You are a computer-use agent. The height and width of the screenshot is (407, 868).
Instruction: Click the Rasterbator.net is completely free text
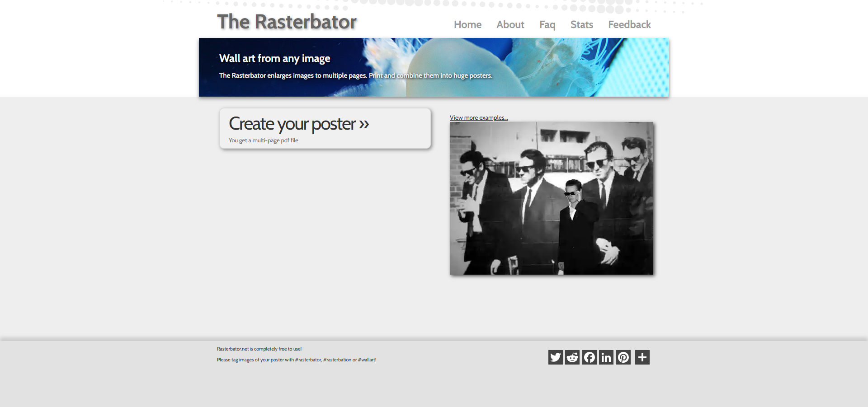click(x=259, y=349)
